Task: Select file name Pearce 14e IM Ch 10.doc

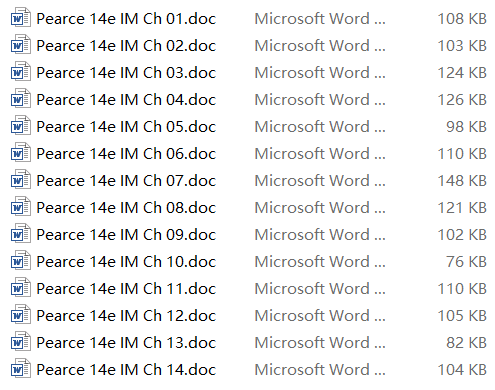Action: 126,262
